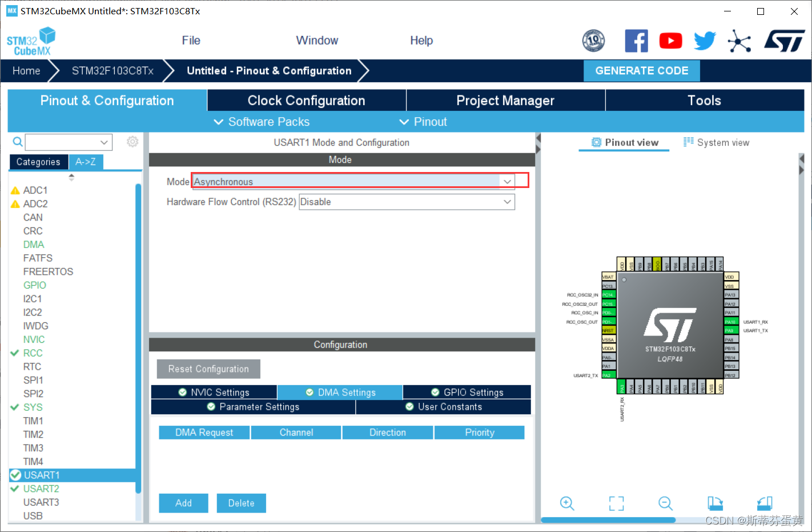Screen dimensions: 812x532
Task: Open the search settings gear icon
Action: (x=132, y=142)
